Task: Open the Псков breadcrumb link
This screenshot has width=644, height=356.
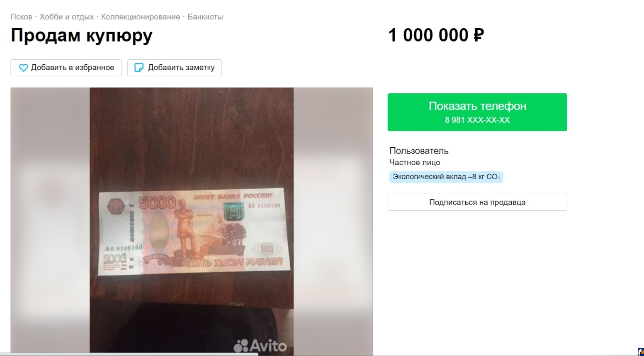Action: [x=21, y=17]
